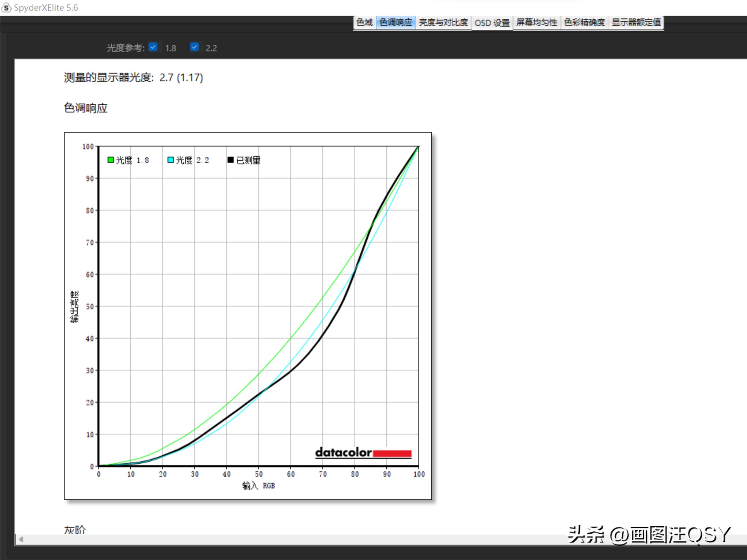
Task: Uncheck the 2.2 luminance reference checkbox
Action: point(195,47)
